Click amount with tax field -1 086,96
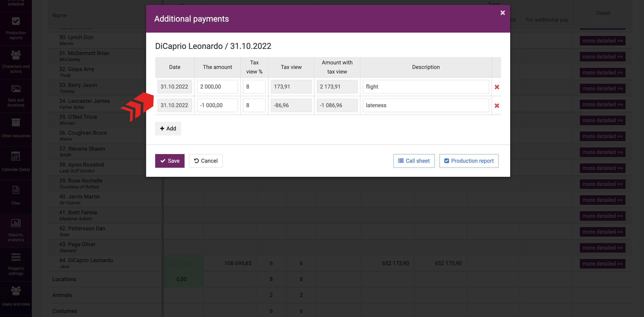This screenshot has width=644, height=317. click(x=337, y=105)
